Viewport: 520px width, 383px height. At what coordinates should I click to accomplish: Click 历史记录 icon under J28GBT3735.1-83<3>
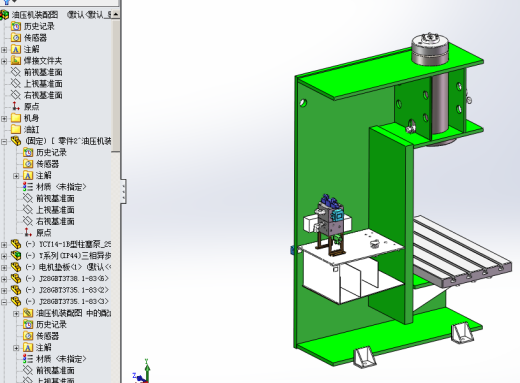tap(28, 324)
